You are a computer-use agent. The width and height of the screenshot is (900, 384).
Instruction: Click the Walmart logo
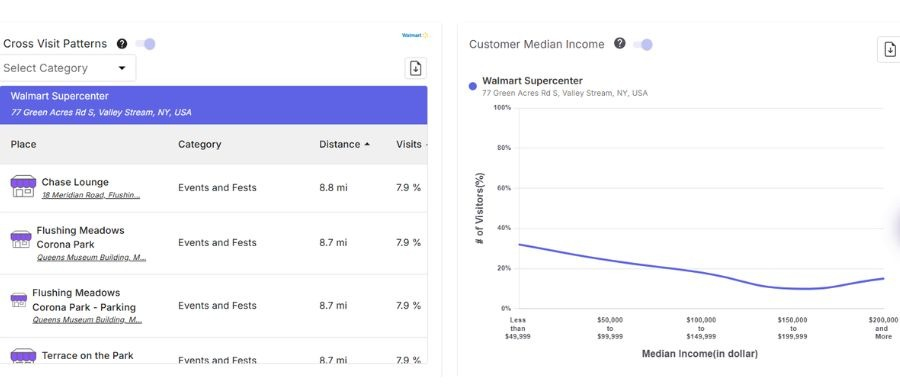tap(414, 36)
